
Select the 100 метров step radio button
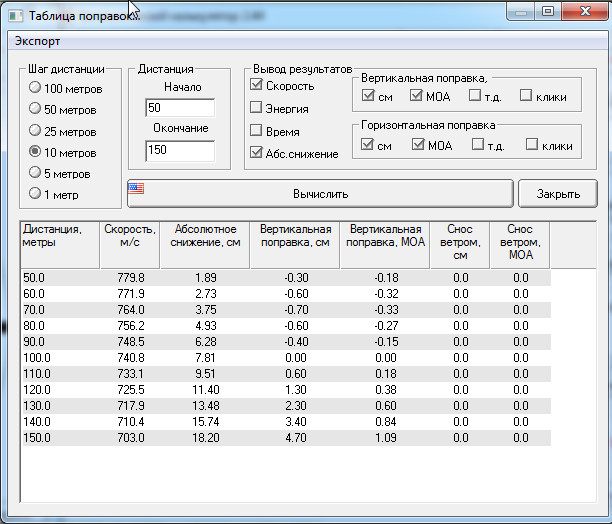(36, 89)
